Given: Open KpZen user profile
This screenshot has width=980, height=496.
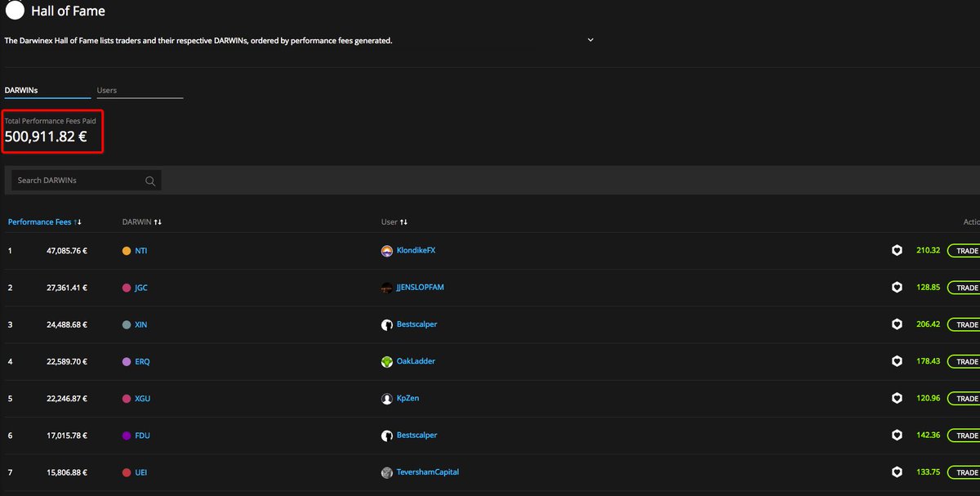Looking at the screenshot, I should [x=408, y=399].
